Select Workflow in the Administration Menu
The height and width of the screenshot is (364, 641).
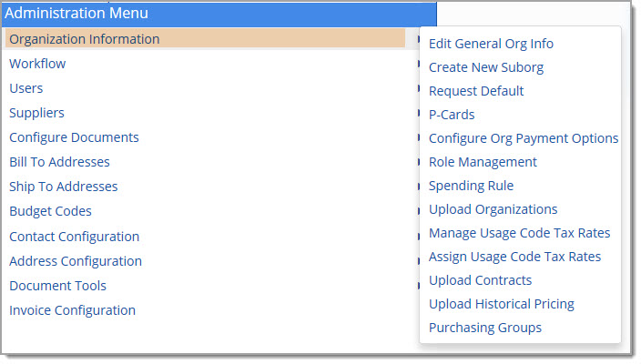pos(37,64)
